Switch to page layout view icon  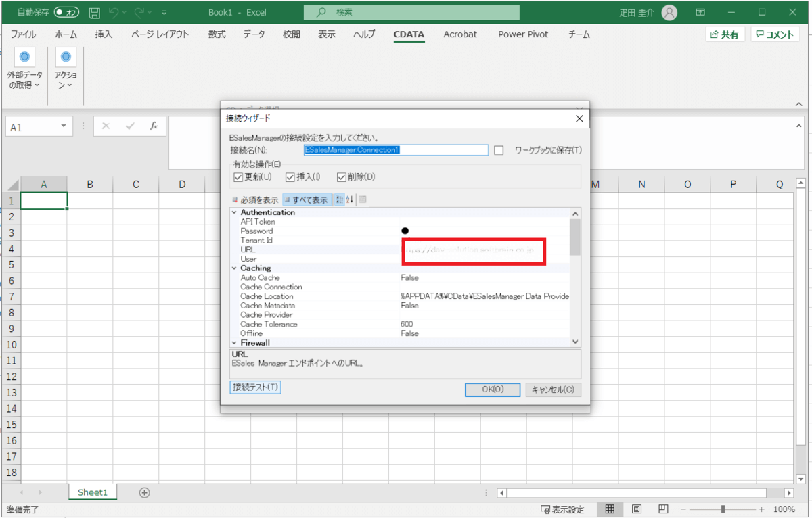pos(637,509)
